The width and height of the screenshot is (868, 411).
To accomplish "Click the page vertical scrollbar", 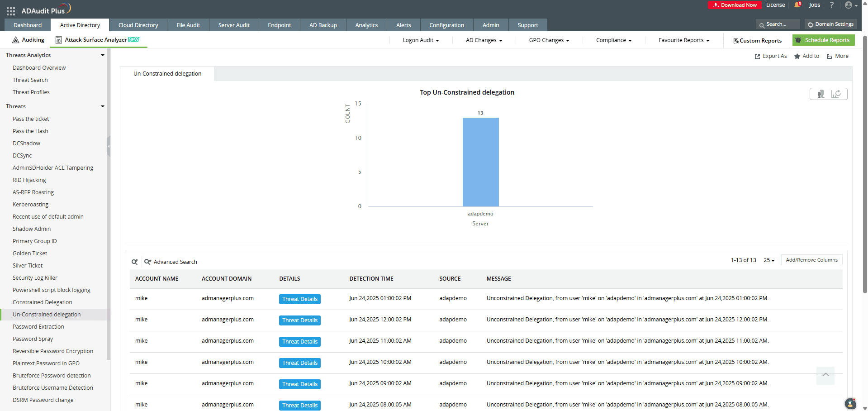I will 865,164.
